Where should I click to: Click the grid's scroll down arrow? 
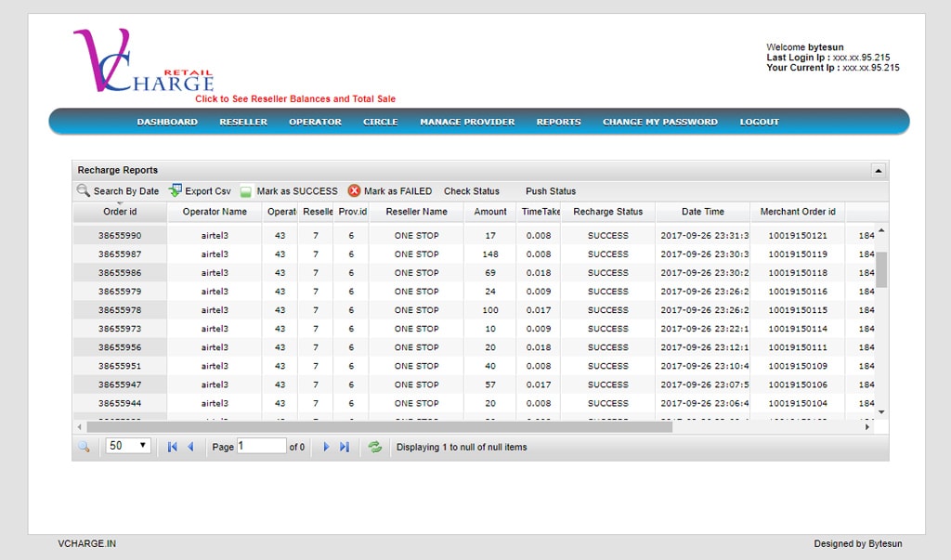(881, 412)
